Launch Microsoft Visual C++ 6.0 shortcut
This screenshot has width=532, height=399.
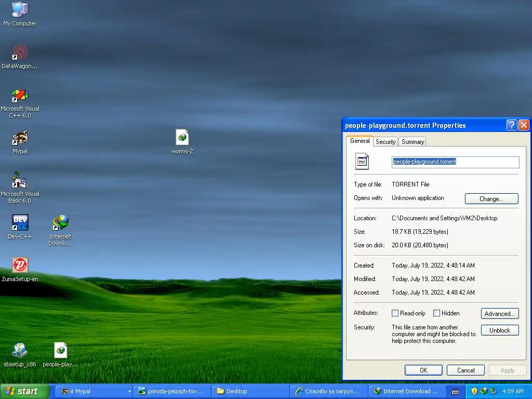tap(20, 103)
